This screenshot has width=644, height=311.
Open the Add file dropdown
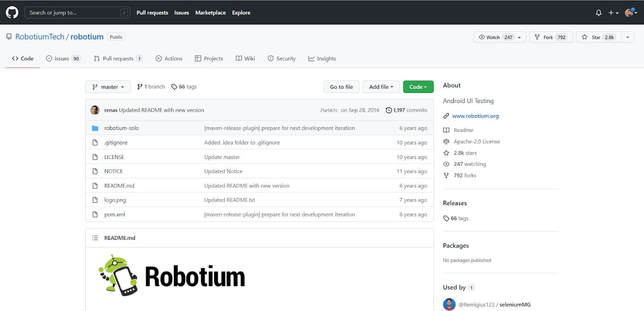(x=381, y=87)
